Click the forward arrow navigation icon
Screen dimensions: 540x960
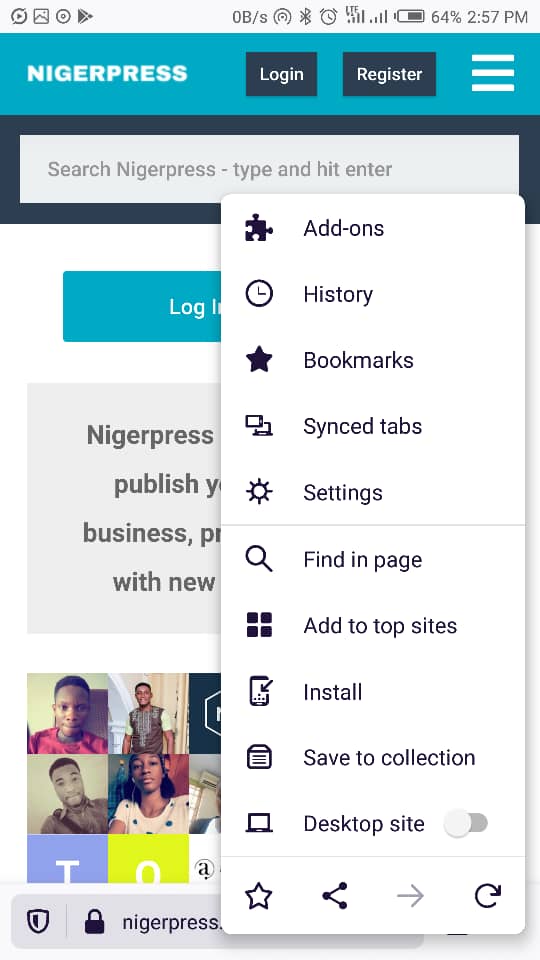tap(410, 897)
